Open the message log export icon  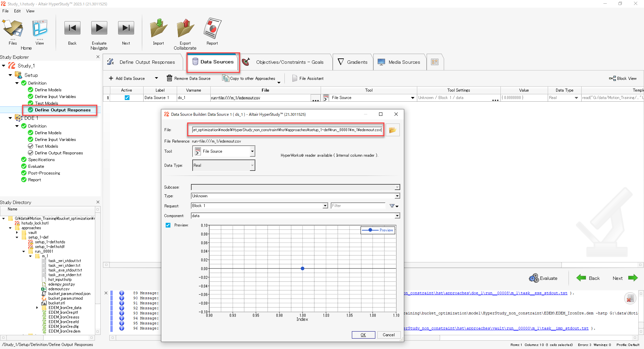630,298
